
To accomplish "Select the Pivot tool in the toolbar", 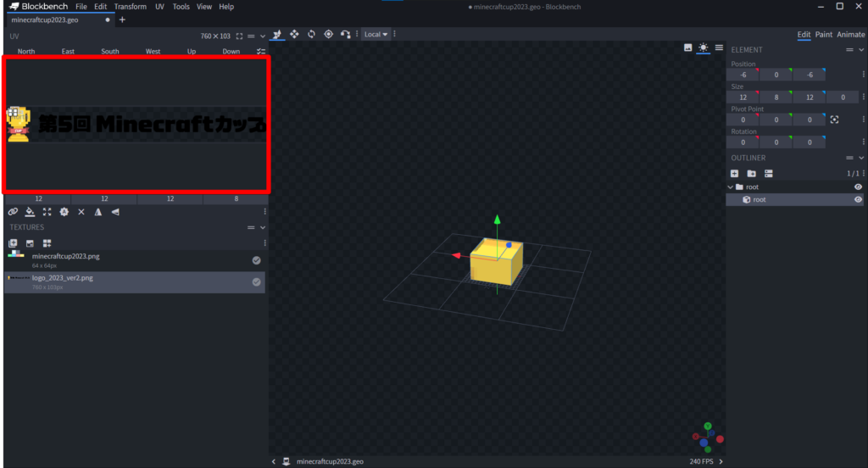I will coord(328,34).
